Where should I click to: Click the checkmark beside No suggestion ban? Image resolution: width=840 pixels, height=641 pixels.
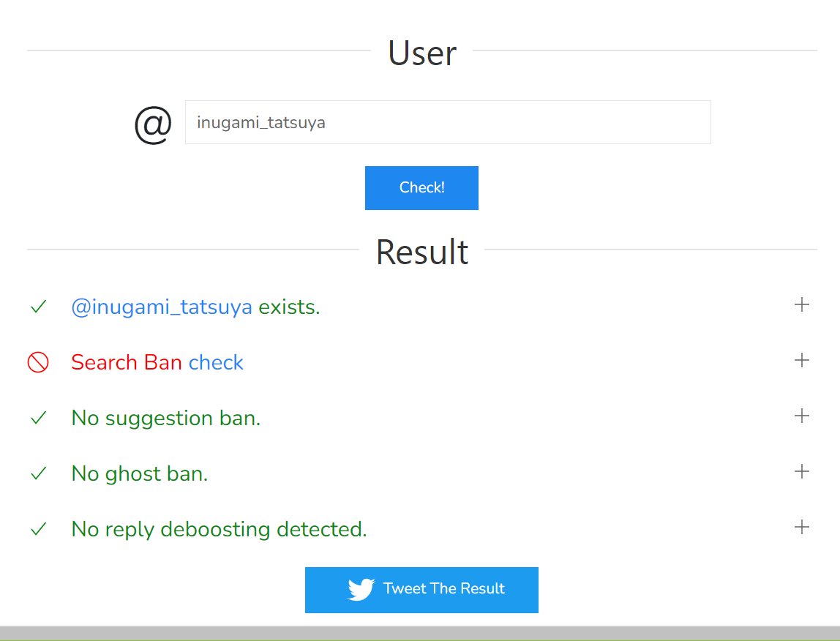39,418
